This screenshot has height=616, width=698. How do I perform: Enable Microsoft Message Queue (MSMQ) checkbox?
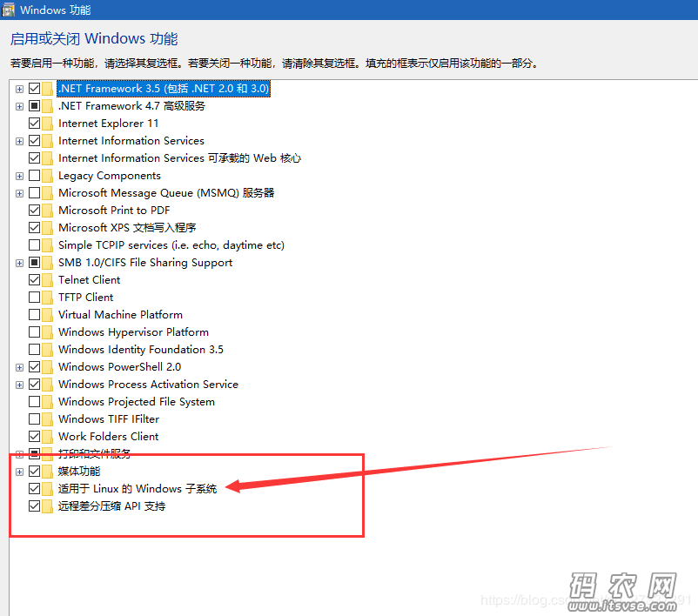click(x=34, y=193)
